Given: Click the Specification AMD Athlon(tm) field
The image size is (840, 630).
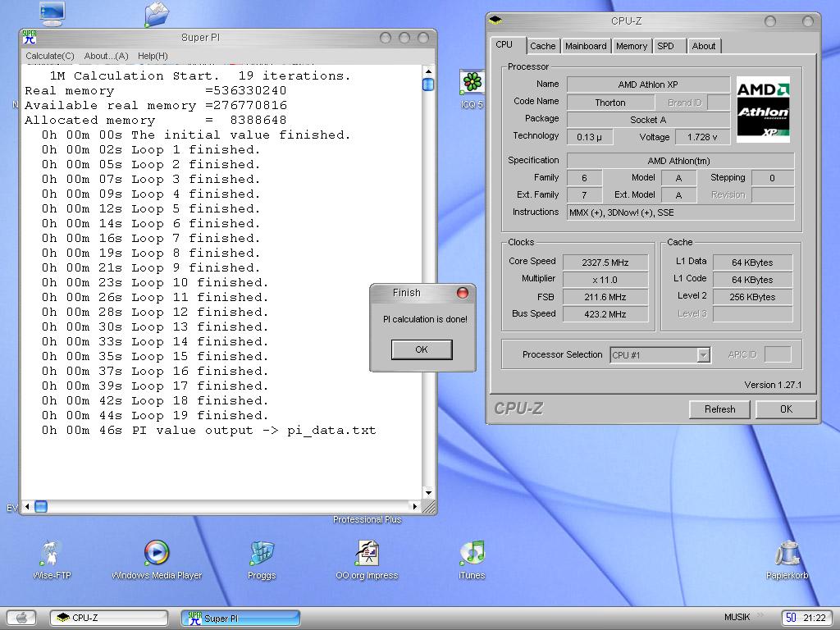Looking at the screenshot, I should pos(680,161).
